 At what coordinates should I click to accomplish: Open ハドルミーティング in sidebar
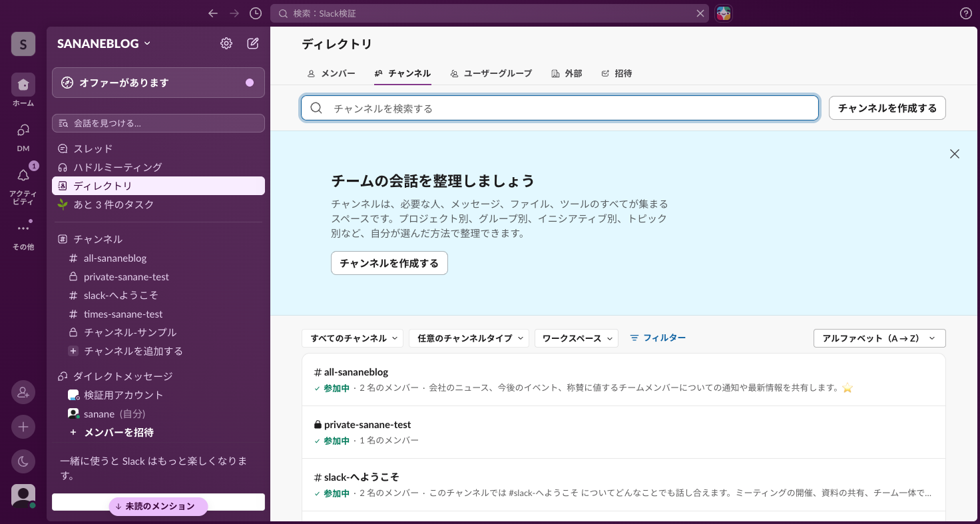click(158, 167)
